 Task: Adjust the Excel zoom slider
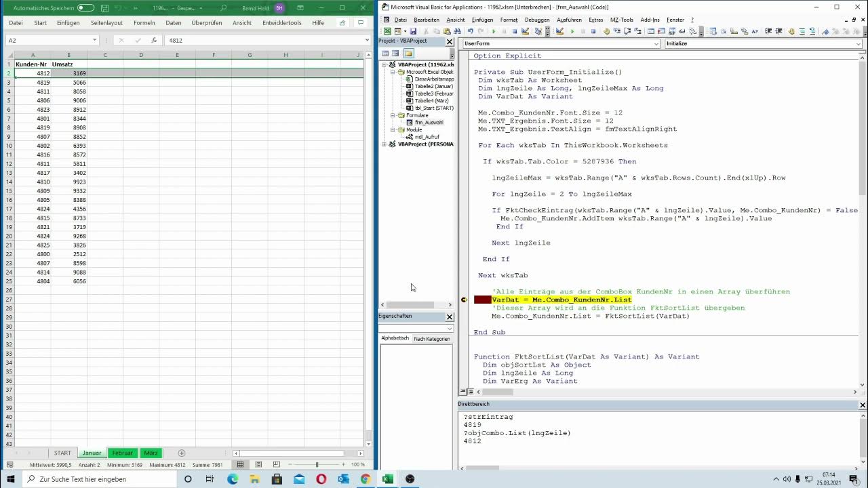[317, 464]
